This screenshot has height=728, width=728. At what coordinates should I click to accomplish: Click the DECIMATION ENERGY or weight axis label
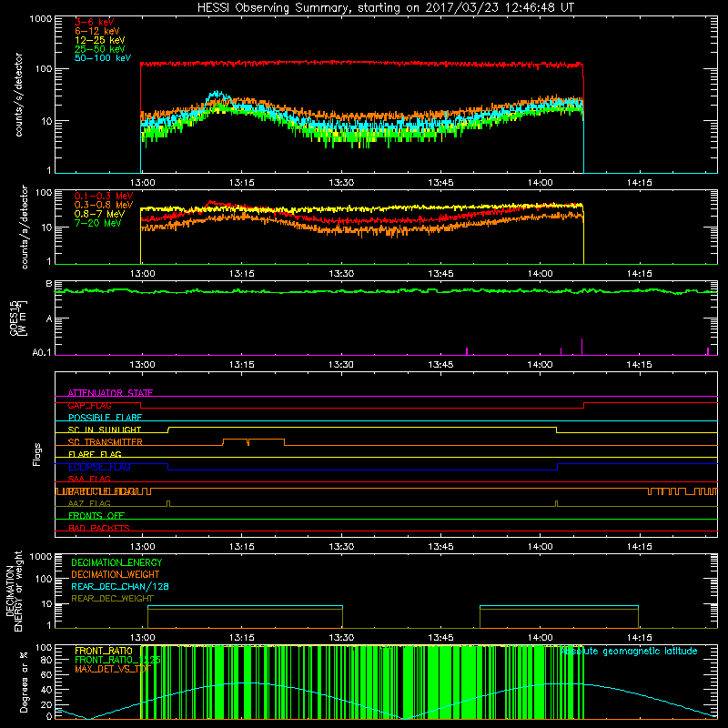click(x=14, y=591)
